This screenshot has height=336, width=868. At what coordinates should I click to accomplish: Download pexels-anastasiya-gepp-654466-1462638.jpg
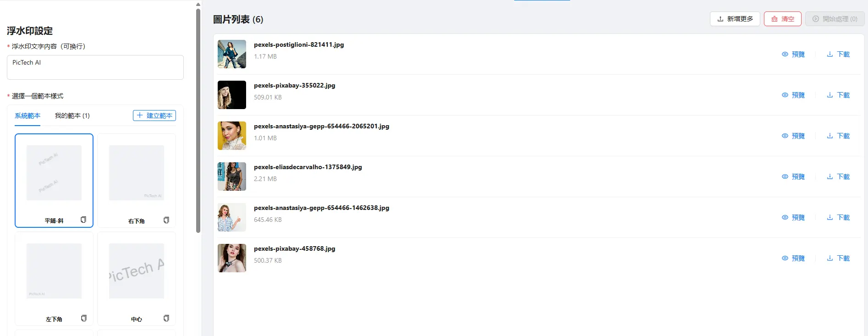(838, 217)
